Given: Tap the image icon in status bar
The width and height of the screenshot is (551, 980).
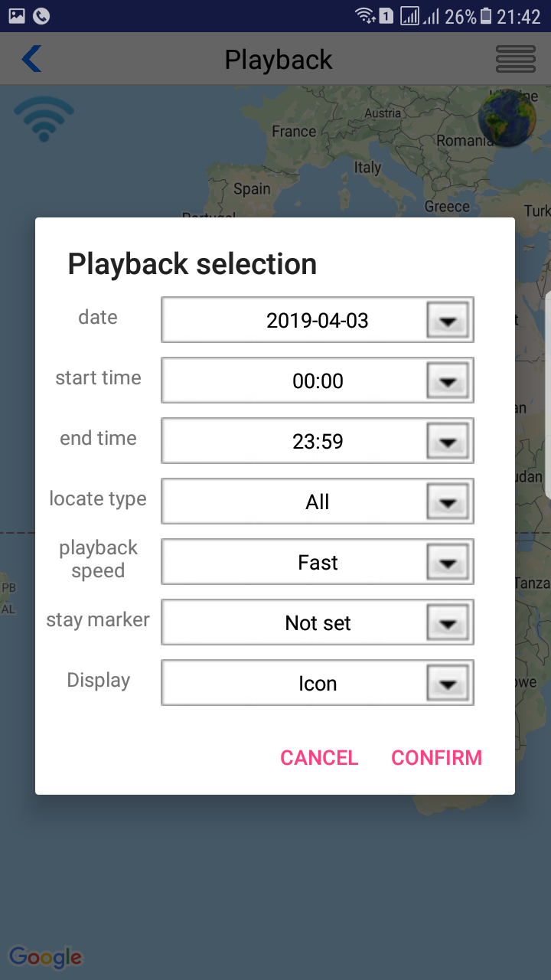Looking at the screenshot, I should click(16, 15).
